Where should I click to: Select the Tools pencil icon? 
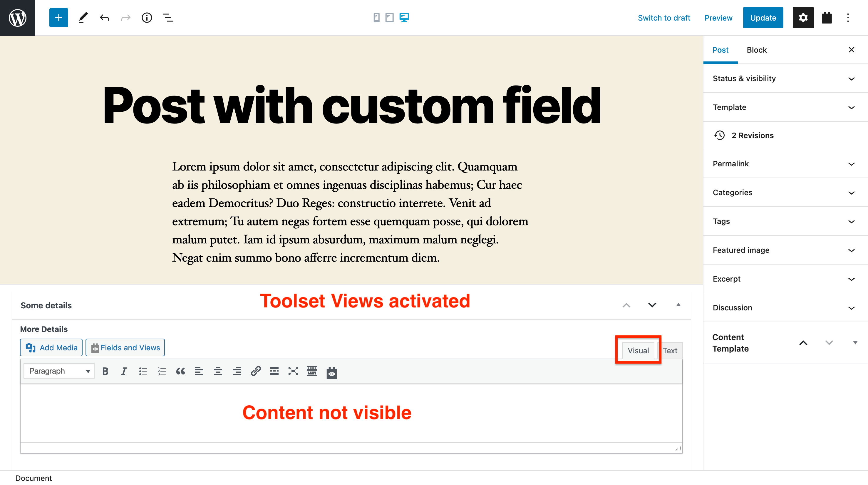tap(83, 18)
